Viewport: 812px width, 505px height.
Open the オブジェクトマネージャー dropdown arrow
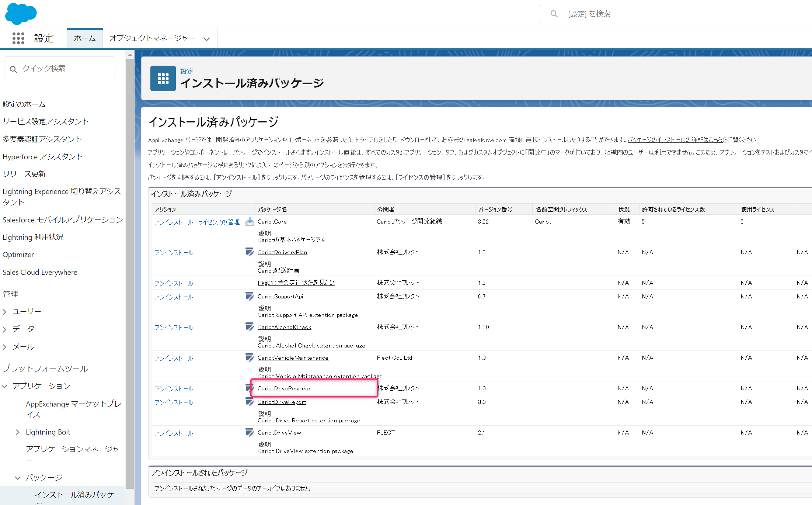207,39
